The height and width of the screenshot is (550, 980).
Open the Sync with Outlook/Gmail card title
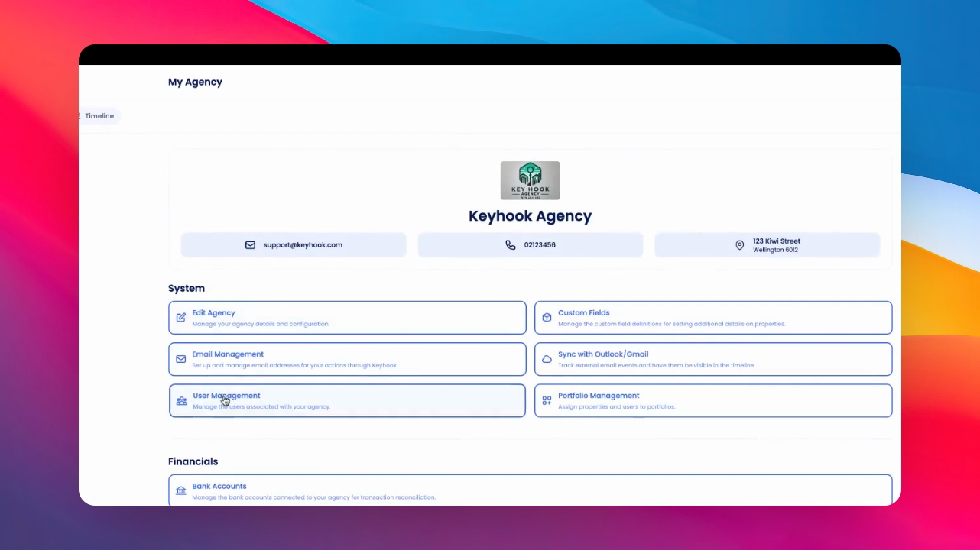[x=603, y=354]
